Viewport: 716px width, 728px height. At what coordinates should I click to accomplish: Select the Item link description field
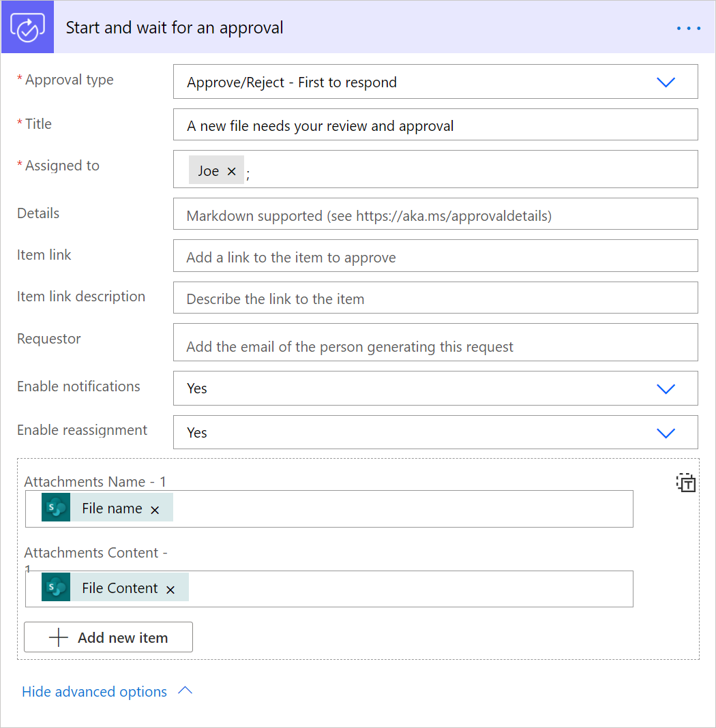click(435, 299)
